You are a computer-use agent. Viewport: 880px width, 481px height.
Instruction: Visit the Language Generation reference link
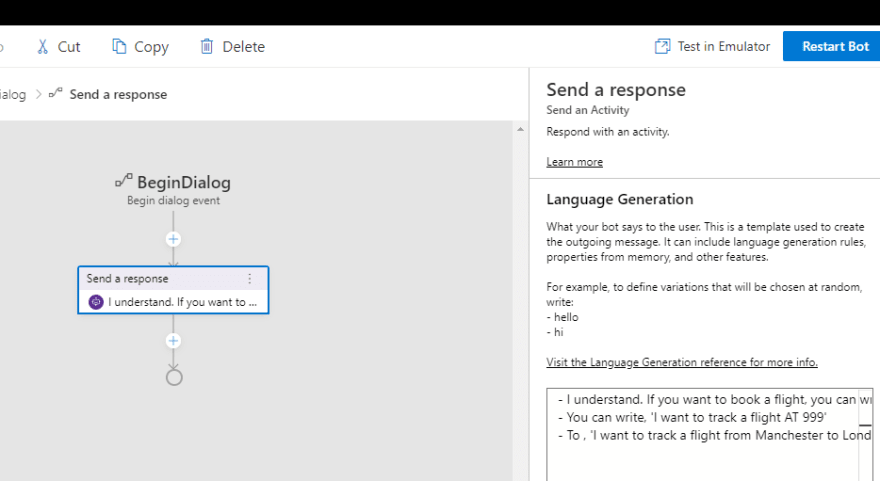(682, 362)
